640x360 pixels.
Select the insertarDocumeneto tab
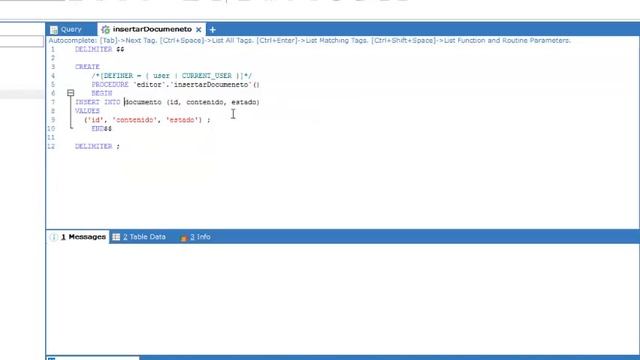pyautogui.click(x=152, y=29)
